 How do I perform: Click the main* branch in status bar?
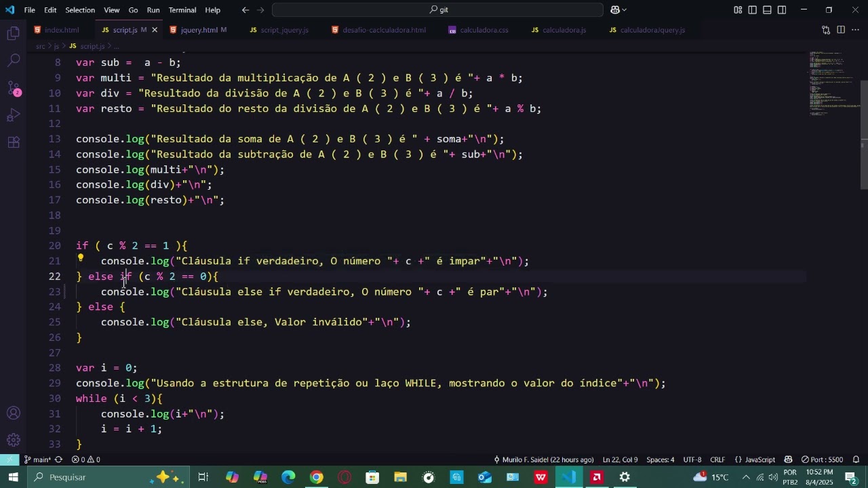pos(38,460)
